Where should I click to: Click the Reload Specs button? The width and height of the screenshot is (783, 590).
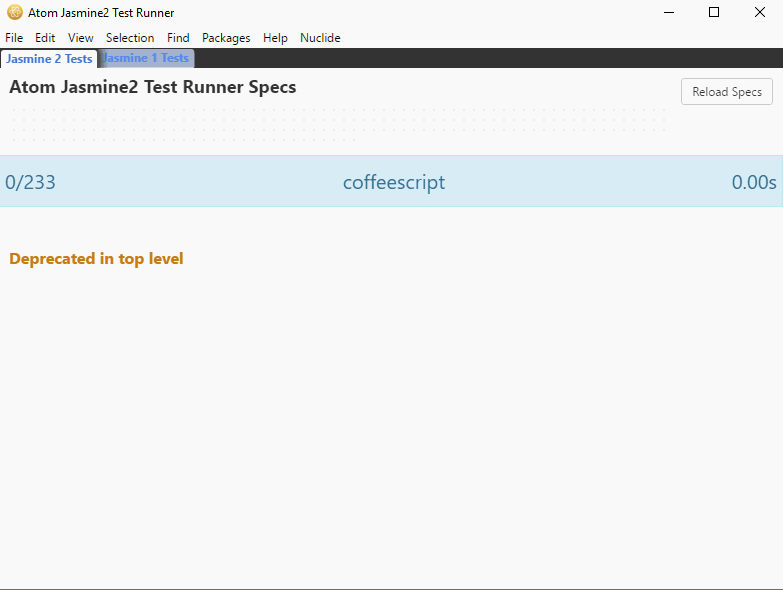tap(727, 92)
